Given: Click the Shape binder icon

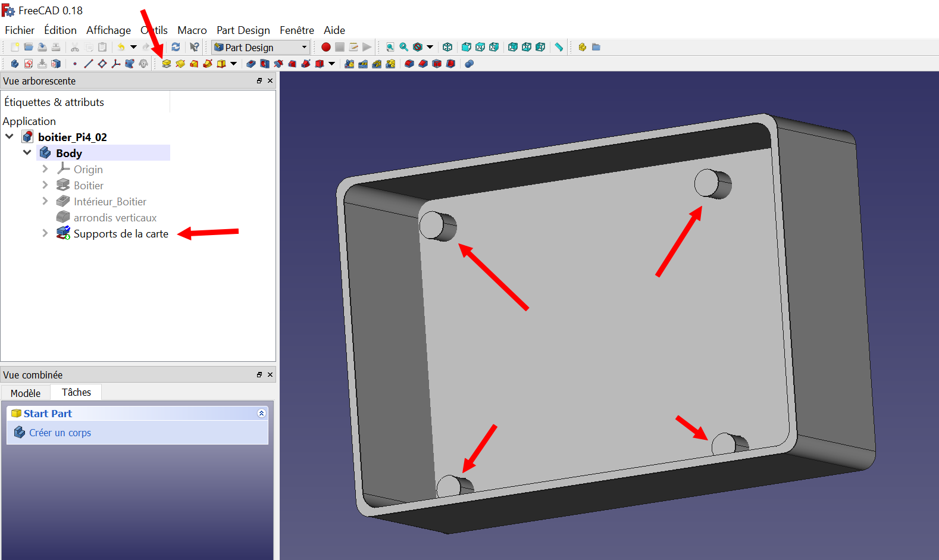Looking at the screenshot, I should point(130,64).
